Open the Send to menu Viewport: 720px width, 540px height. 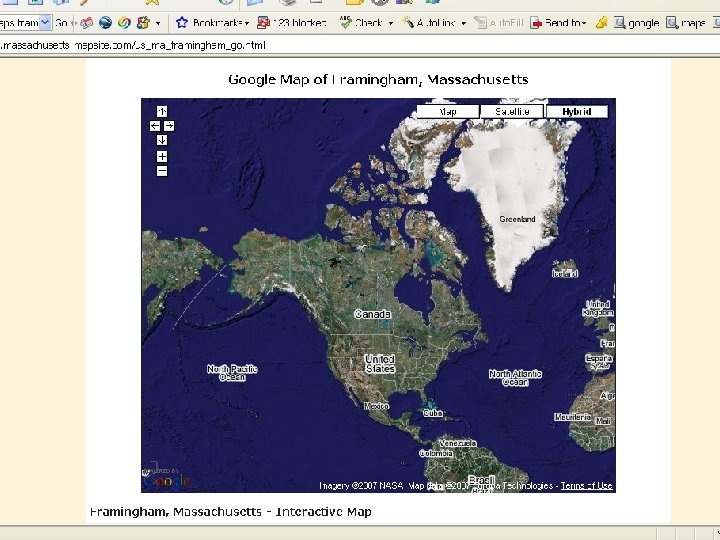(558, 22)
